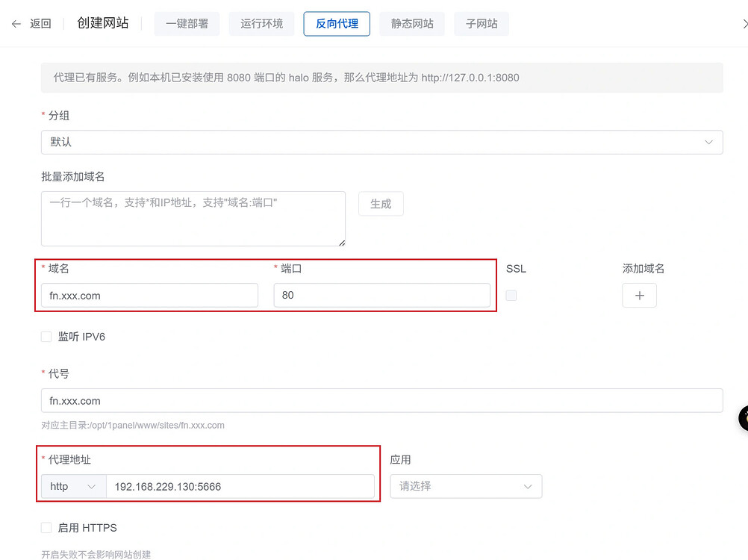The height and width of the screenshot is (560, 748).
Task: Click the right chevron at top edge
Action: coord(744,24)
